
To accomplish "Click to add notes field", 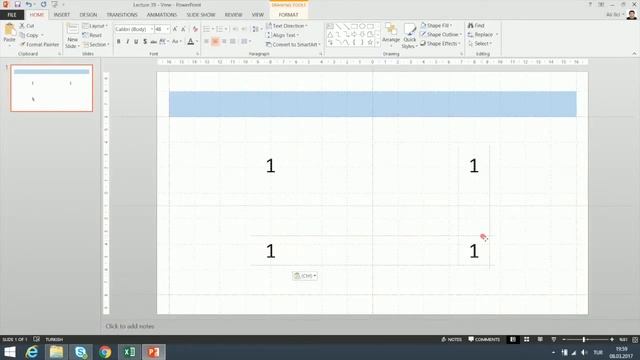I will [x=130, y=326].
